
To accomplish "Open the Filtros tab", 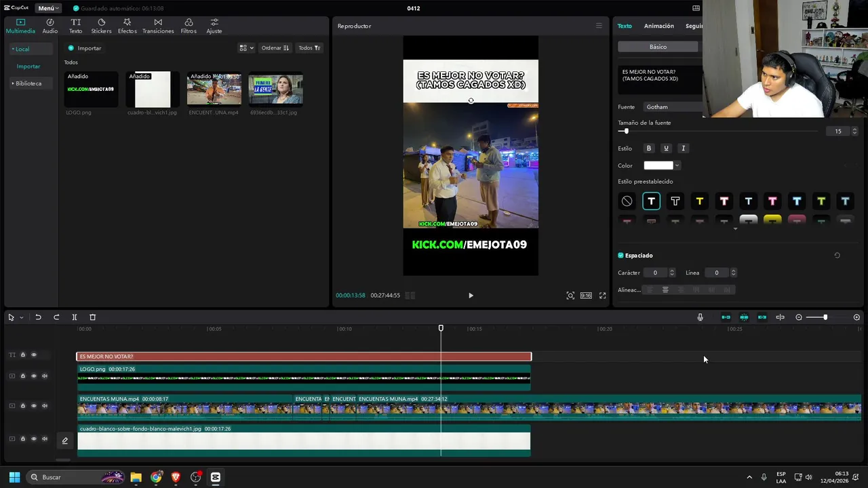I will click(189, 26).
